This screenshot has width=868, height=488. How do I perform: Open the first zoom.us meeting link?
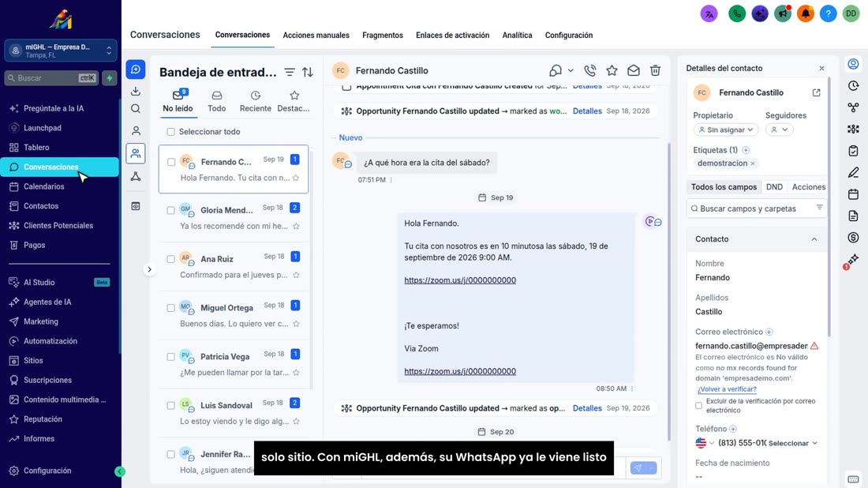(460, 280)
